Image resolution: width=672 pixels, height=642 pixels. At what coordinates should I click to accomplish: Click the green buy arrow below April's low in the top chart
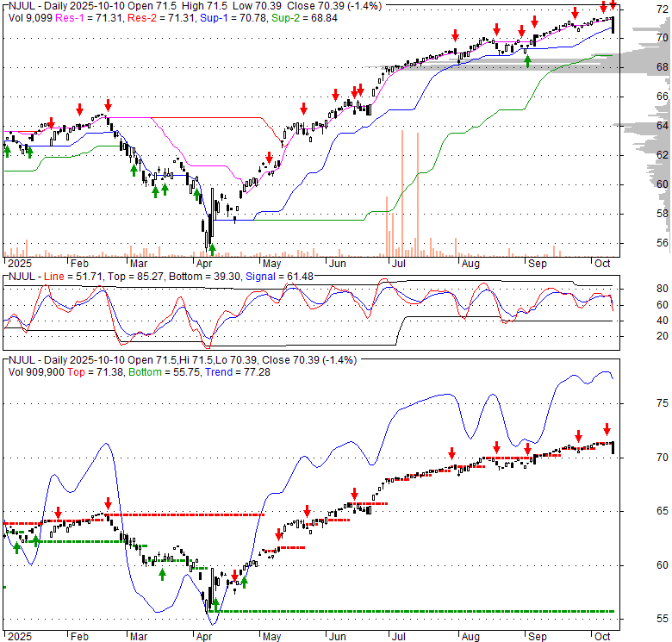(x=212, y=249)
